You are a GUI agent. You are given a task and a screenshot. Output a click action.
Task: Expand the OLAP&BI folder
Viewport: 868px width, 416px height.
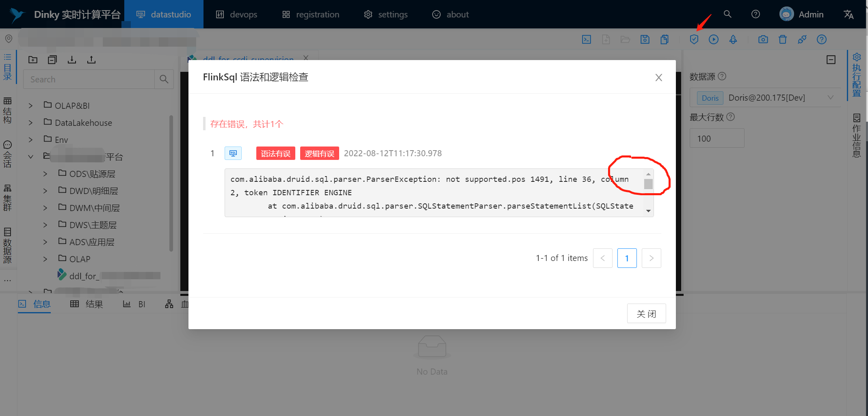[x=30, y=105]
